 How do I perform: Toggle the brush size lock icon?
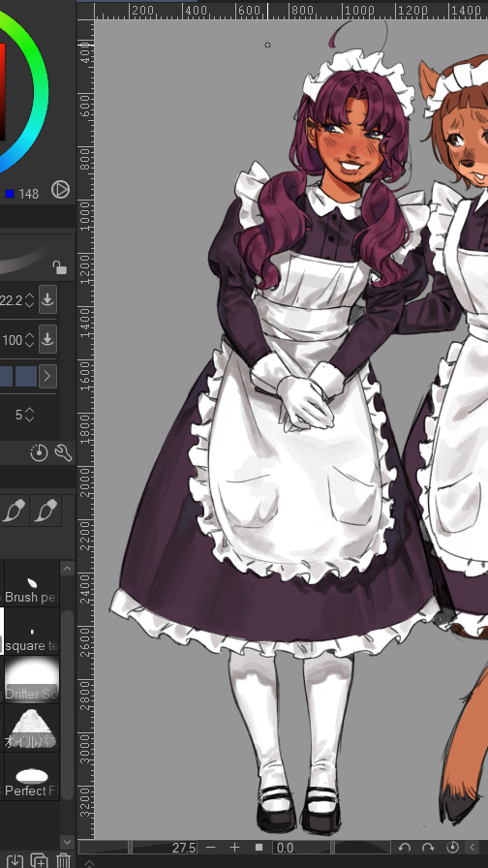pos(59,267)
